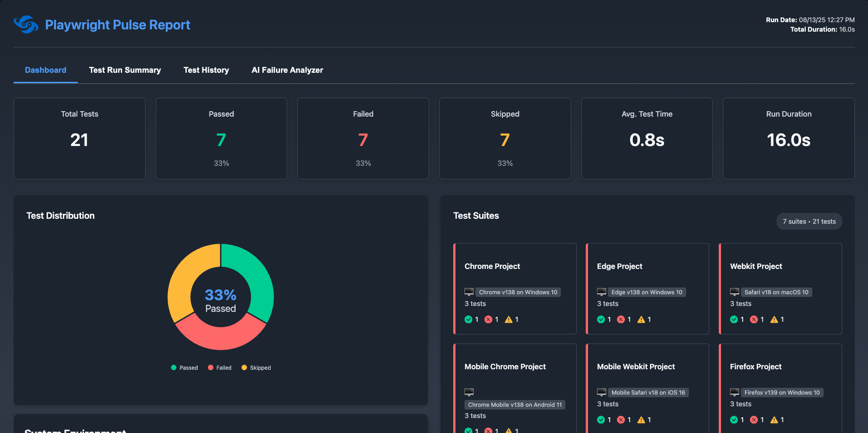Click the 7 suites 21 tests badge
The height and width of the screenshot is (433, 868).
point(809,221)
